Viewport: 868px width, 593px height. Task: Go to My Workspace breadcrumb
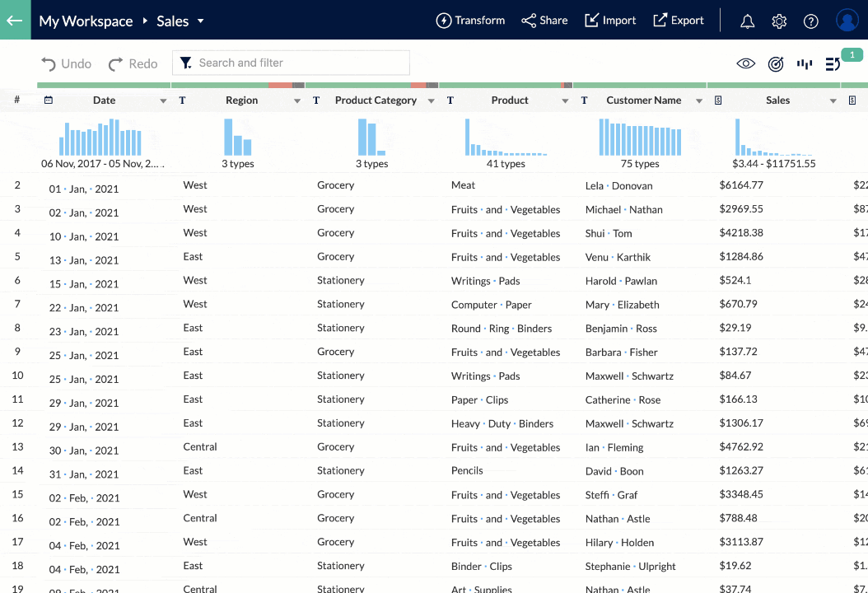pos(86,21)
